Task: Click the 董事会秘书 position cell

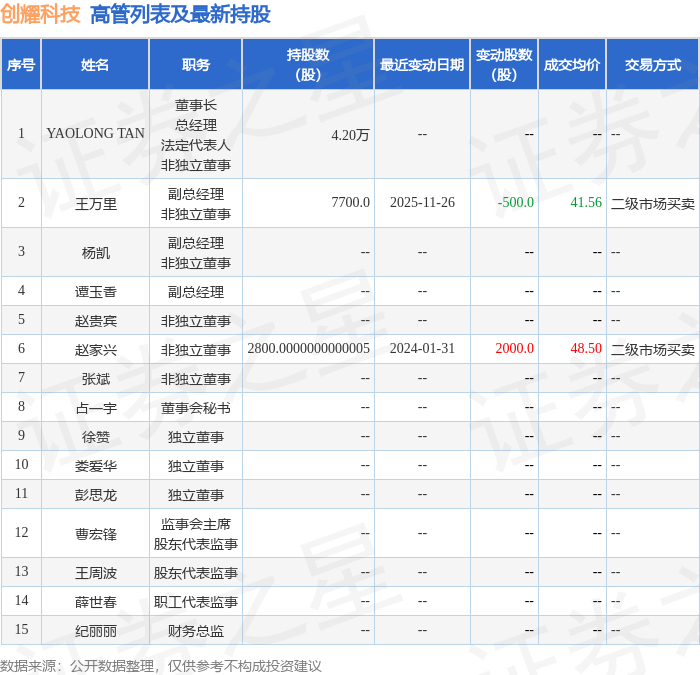Action: 196,408
